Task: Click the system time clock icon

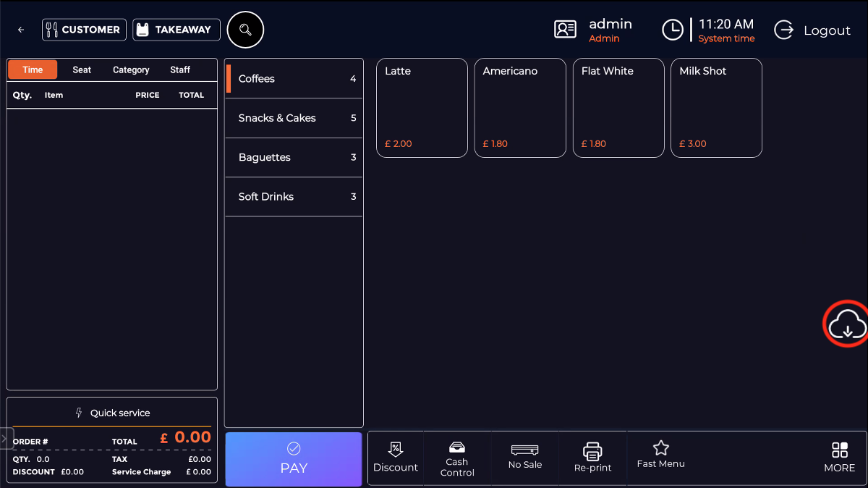Action: [673, 30]
